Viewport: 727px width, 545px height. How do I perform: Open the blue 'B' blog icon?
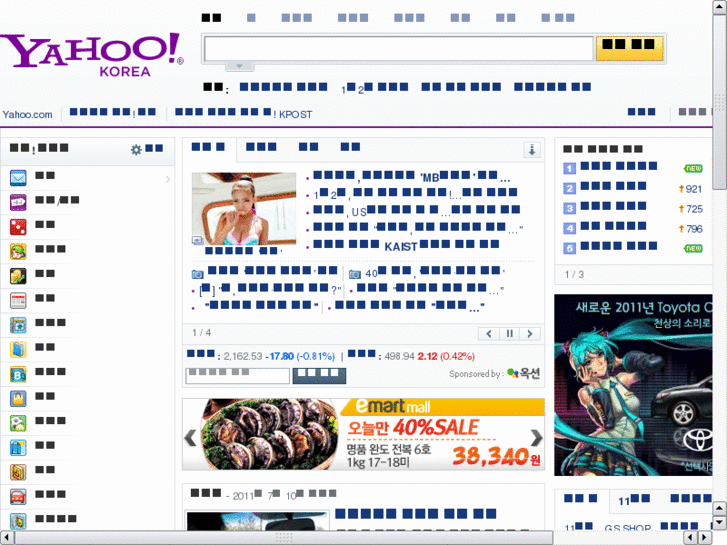(18, 374)
